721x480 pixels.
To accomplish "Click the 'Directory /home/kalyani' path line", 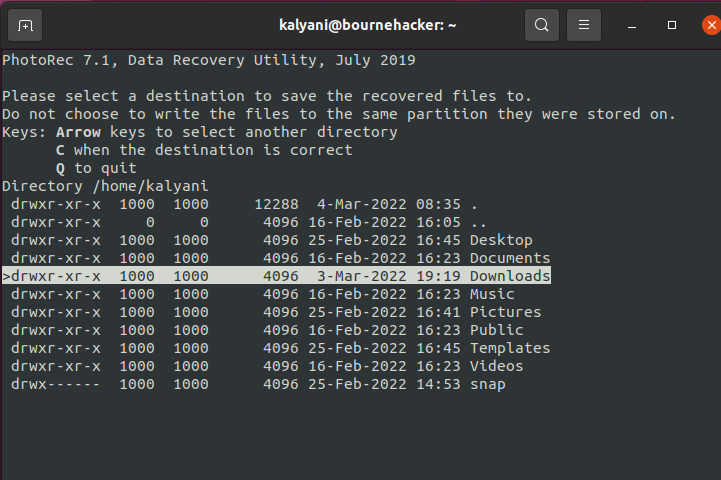I will click(105, 186).
